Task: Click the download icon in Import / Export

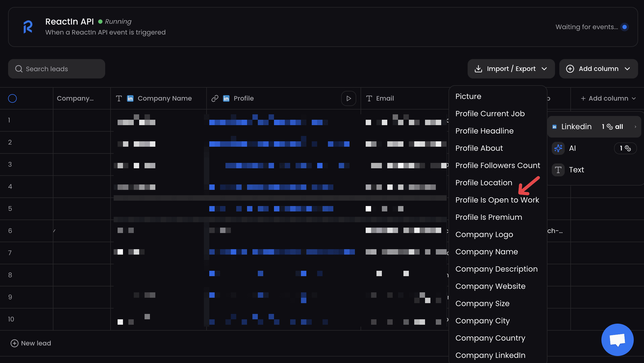Action: [x=478, y=69]
